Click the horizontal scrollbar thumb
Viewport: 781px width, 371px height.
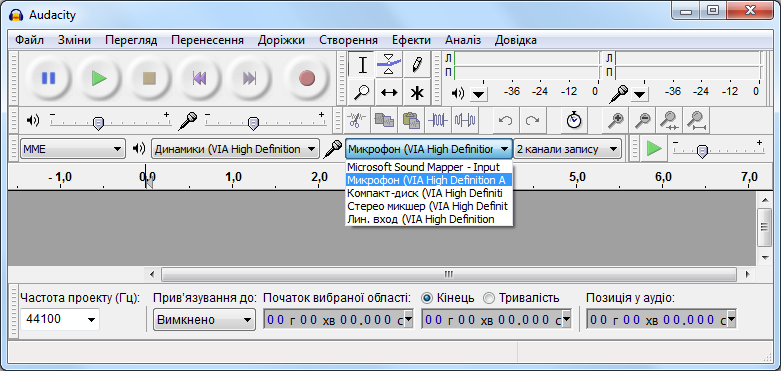point(449,274)
